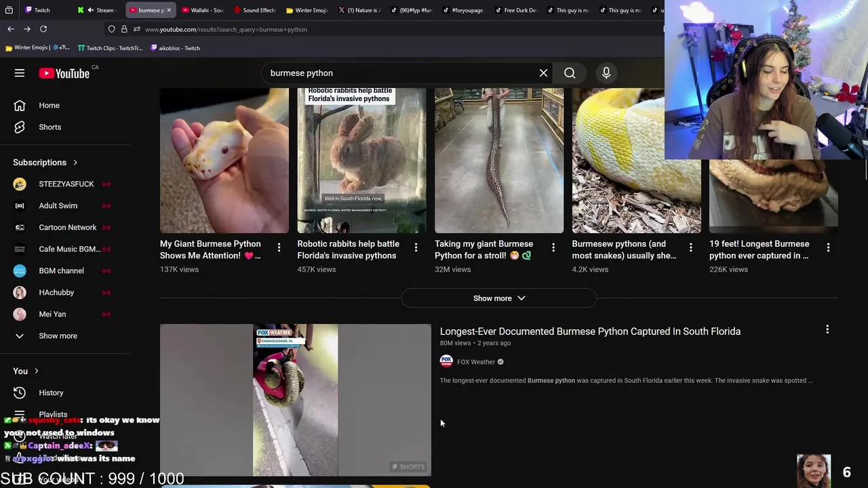Open the Cartoon Network subscription
868x488 pixels.
(x=65, y=228)
